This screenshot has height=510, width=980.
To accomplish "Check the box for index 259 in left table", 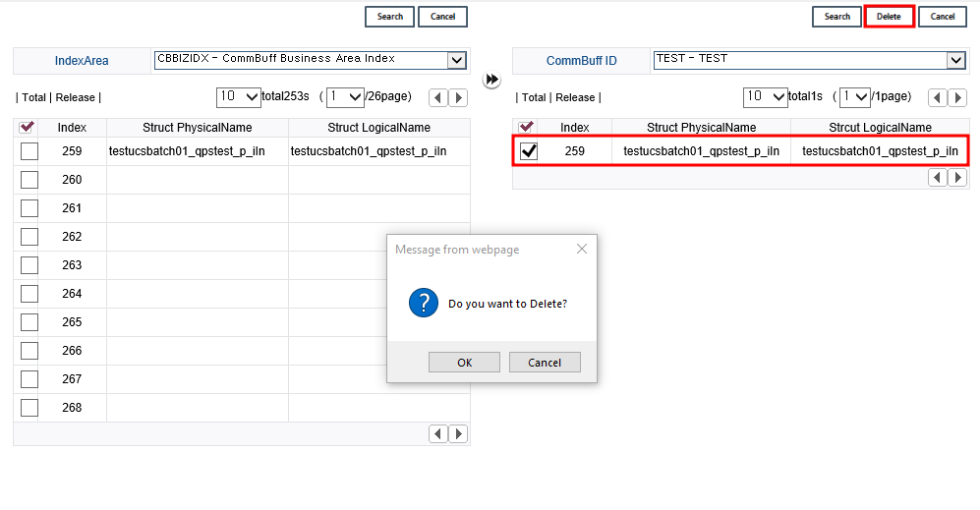I will (29, 151).
